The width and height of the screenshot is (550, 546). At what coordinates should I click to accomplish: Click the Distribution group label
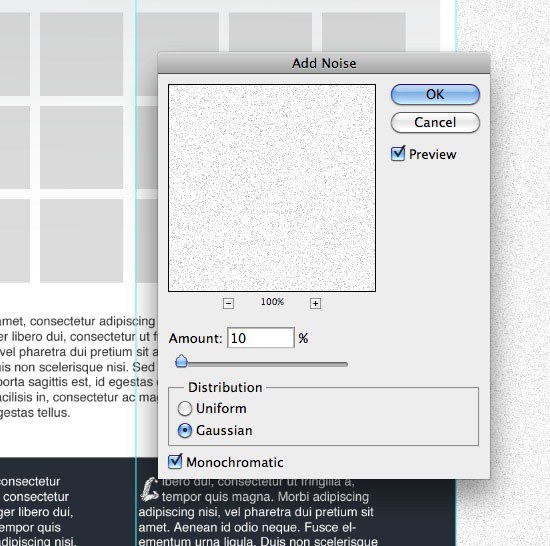click(x=225, y=387)
